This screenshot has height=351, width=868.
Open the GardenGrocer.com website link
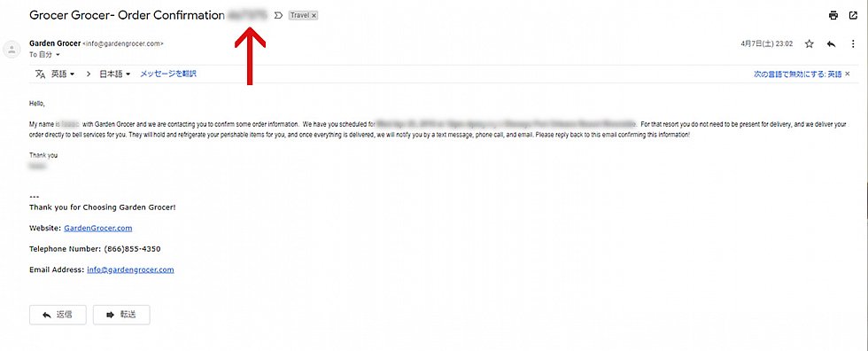point(98,228)
